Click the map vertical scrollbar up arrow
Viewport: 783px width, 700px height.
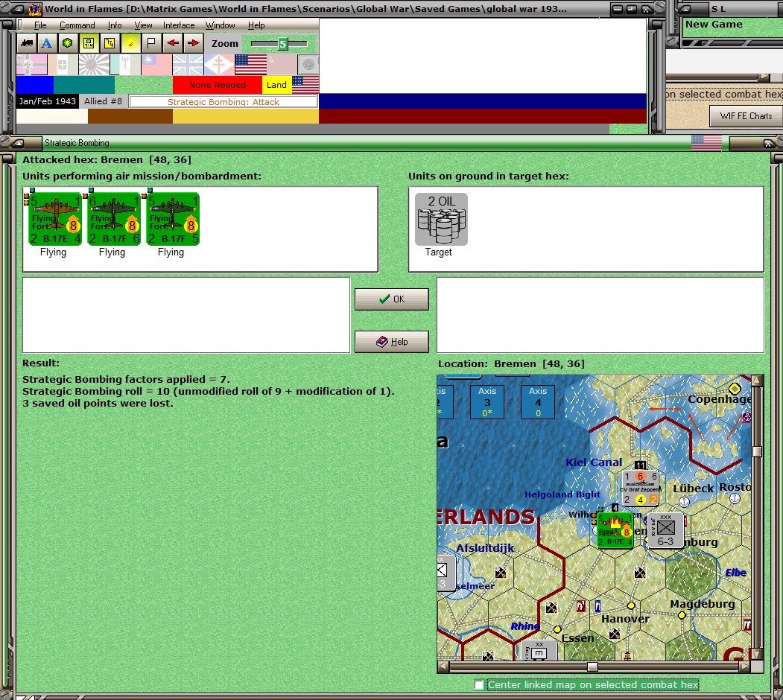758,381
